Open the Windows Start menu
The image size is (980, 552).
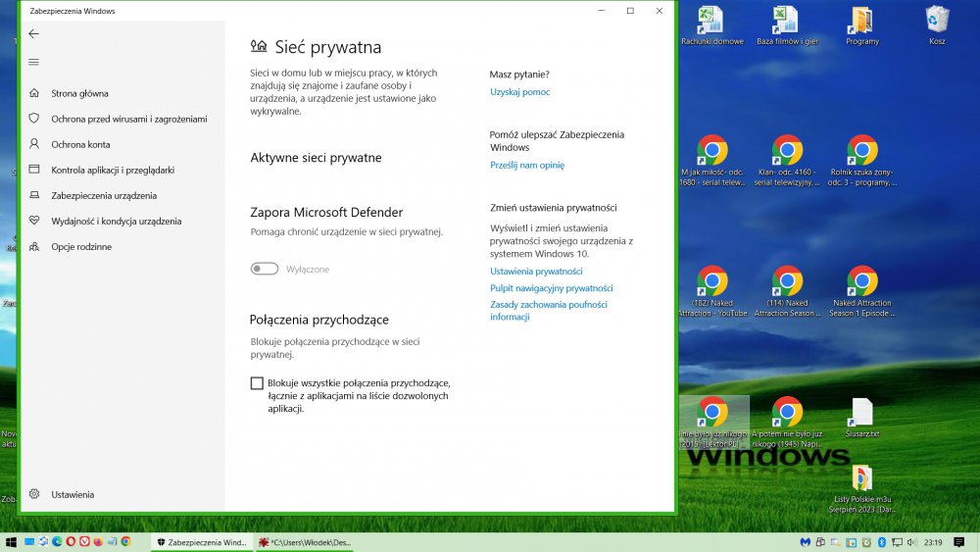[x=11, y=542]
